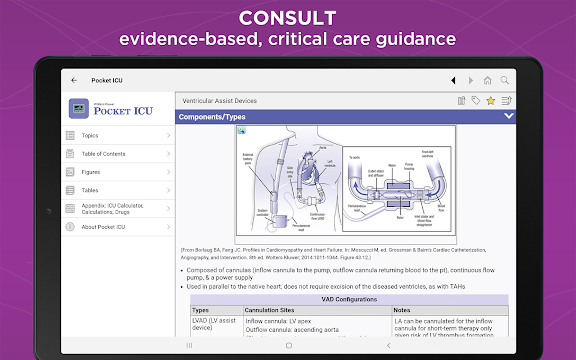Viewport: 576px width, 360px height.
Task: Go to next page with right triangle
Action: 471,80
